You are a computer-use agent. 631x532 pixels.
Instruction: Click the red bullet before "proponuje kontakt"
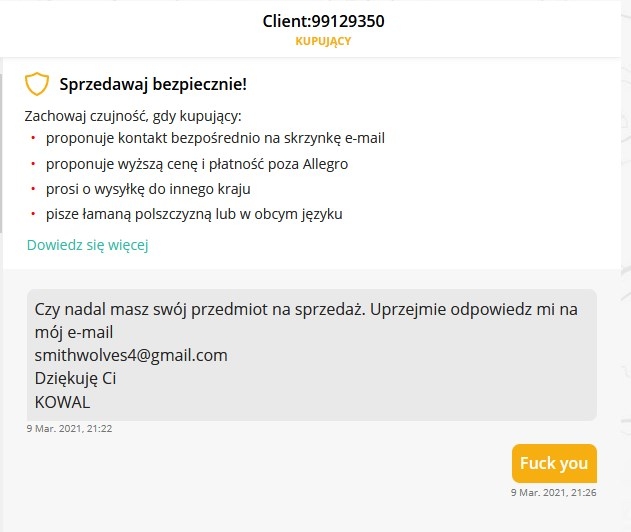point(33,139)
